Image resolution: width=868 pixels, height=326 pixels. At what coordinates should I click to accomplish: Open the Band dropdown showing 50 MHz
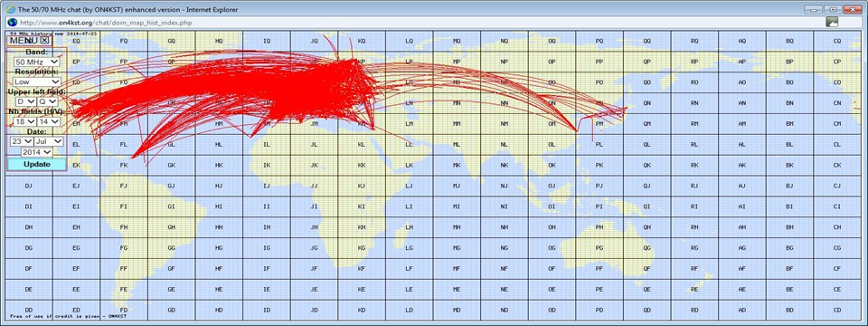click(x=37, y=62)
